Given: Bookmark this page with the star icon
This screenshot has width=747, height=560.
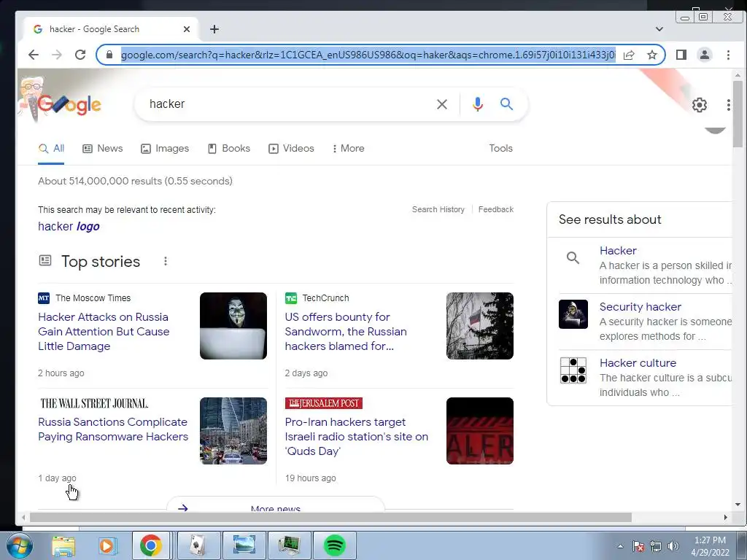Looking at the screenshot, I should point(651,55).
